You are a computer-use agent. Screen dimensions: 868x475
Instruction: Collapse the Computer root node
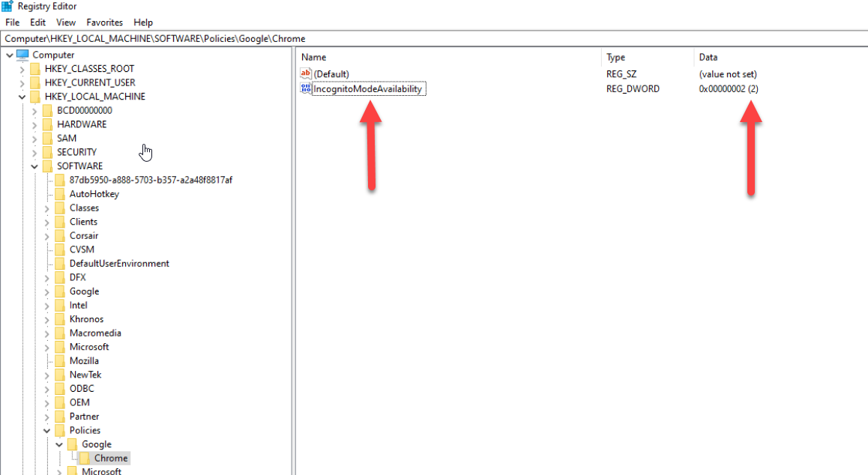[x=10, y=55]
